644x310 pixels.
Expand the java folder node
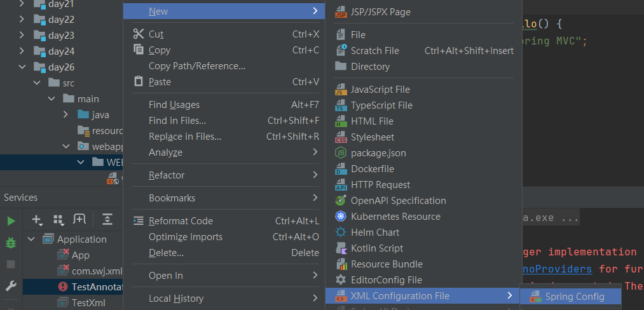[65, 115]
